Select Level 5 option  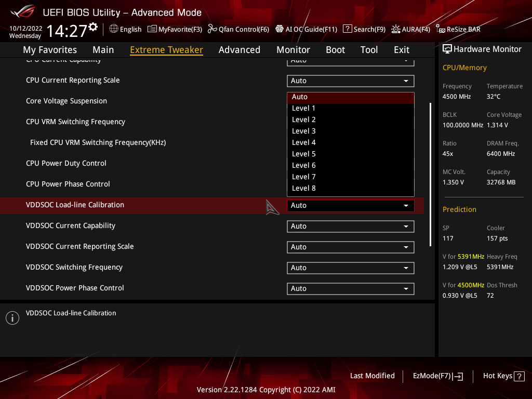[x=351, y=154]
